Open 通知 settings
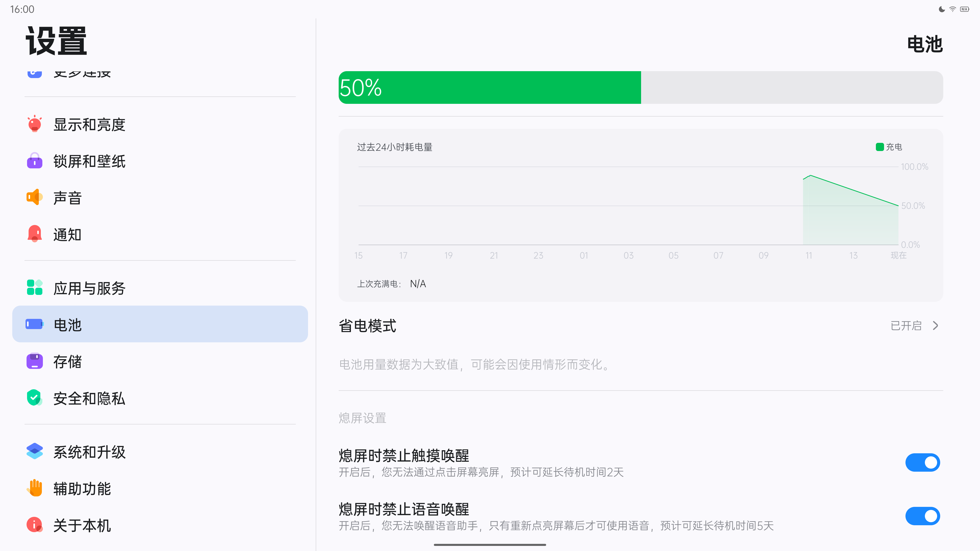980x551 pixels. click(160, 234)
